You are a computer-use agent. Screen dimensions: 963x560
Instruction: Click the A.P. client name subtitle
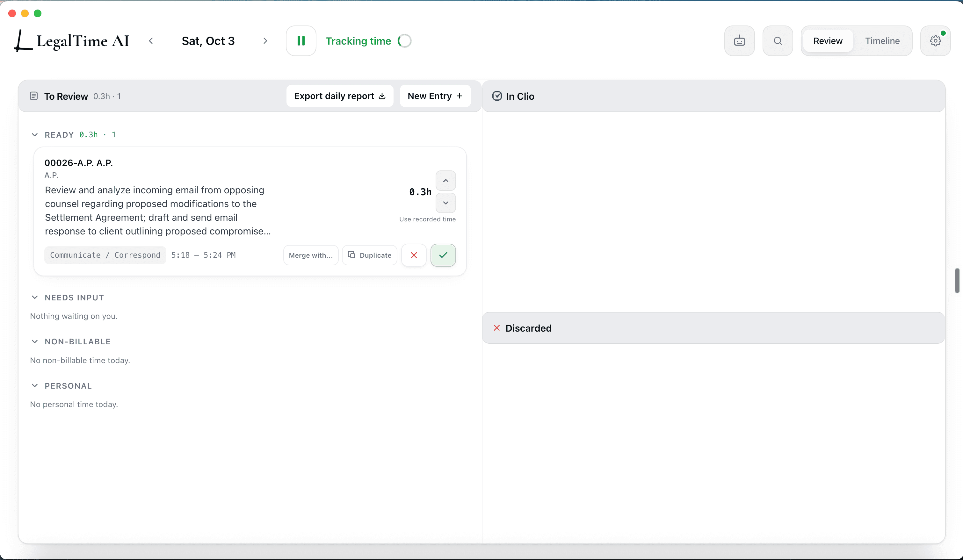(51, 175)
